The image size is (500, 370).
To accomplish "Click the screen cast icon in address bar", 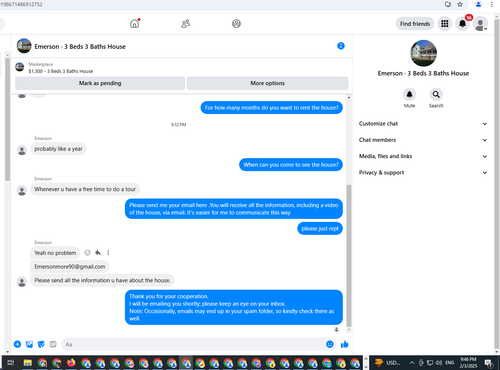I will pyautogui.click(x=448, y=4).
